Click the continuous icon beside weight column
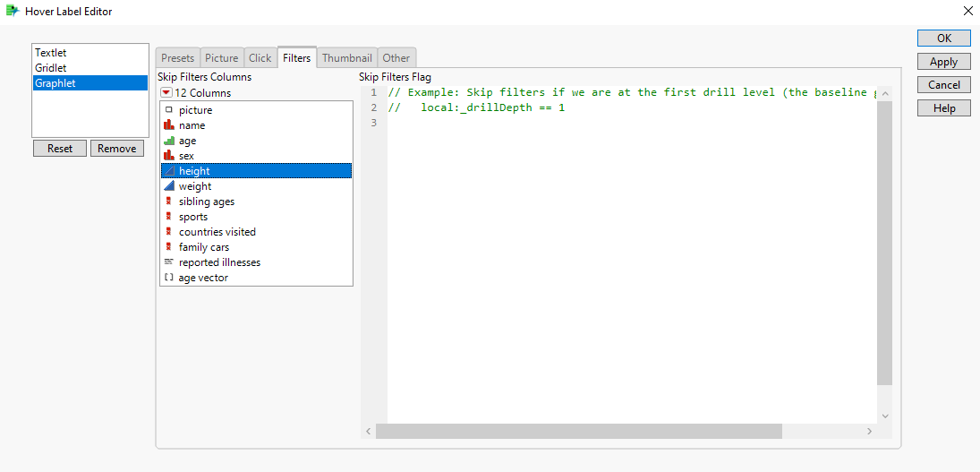The height and width of the screenshot is (472, 980). (x=168, y=186)
